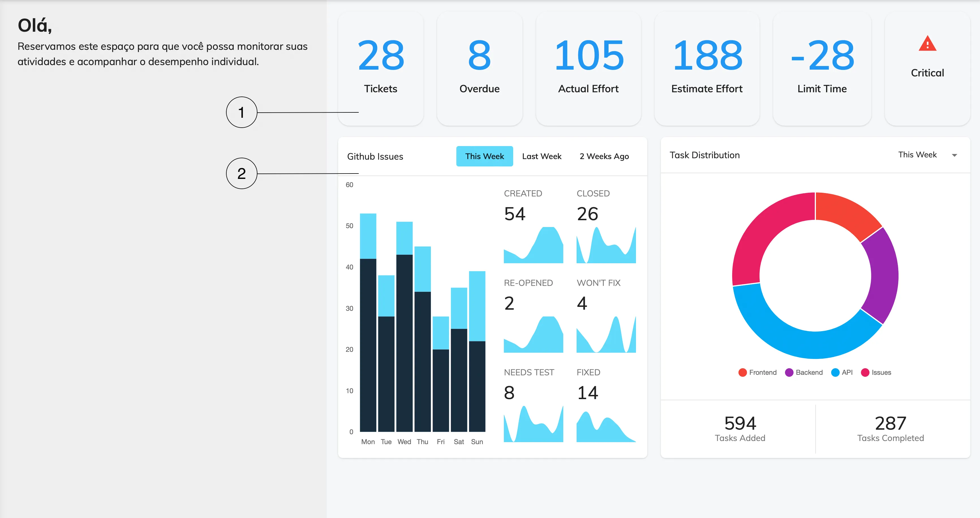
Task: Click the red Critical warning triangle icon
Action: click(x=927, y=43)
